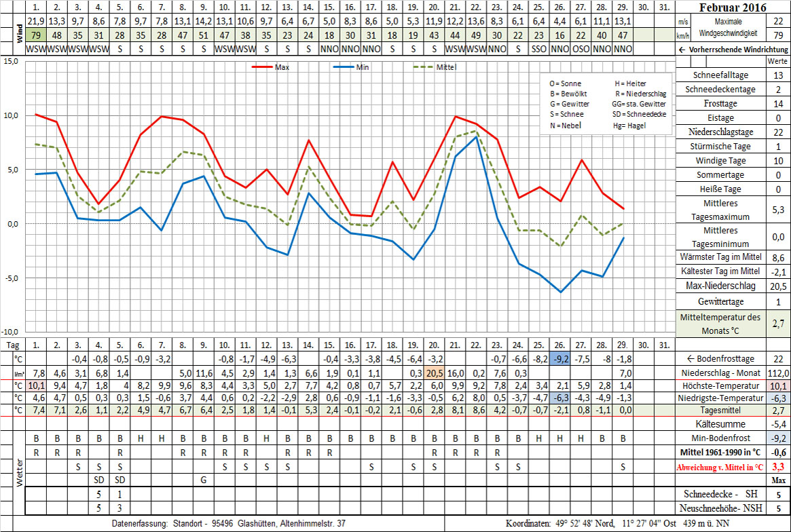Click the O = Sonne legend entry
This screenshot has width=791, height=532.
coord(565,83)
